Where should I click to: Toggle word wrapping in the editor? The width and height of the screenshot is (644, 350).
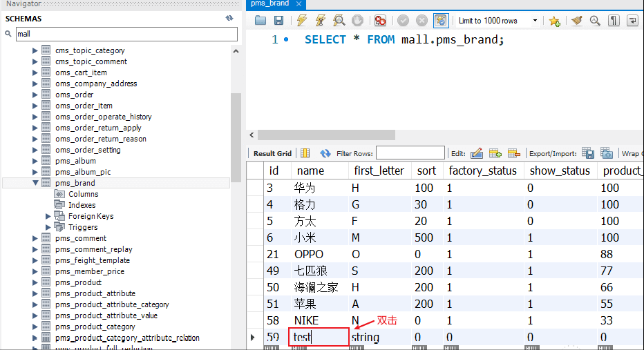[x=632, y=20]
